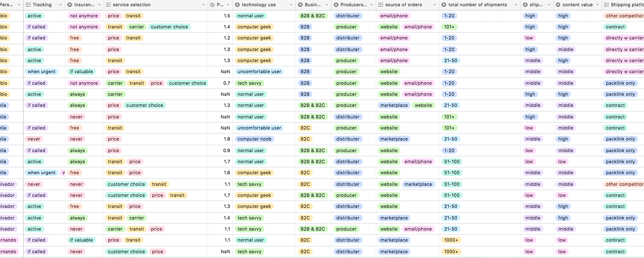Click the cell showing 0.7

pyautogui.click(x=220, y=83)
